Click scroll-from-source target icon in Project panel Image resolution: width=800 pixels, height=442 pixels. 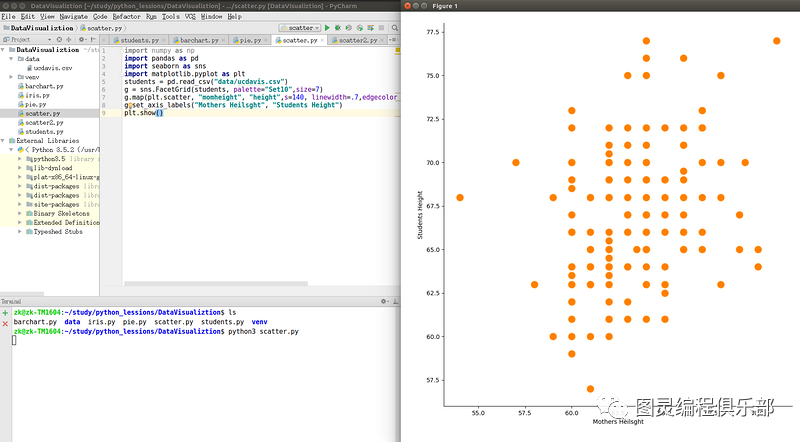pos(59,39)
